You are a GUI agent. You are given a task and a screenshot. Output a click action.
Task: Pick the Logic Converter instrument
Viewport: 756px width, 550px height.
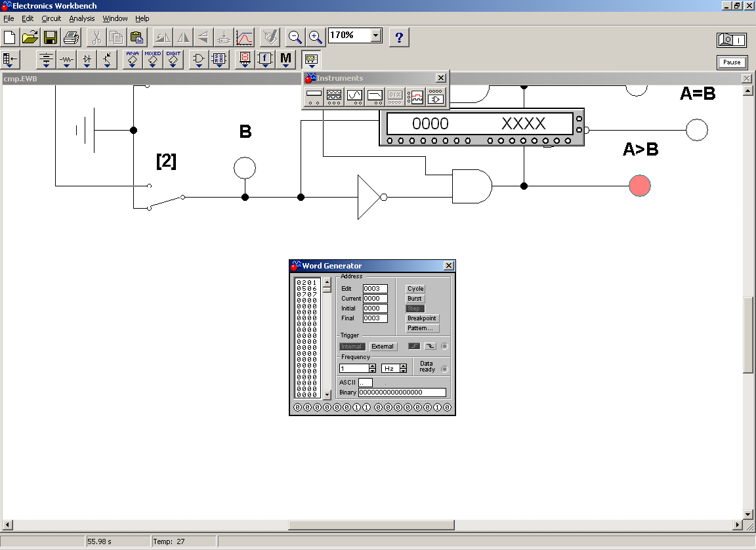point(436,96)
